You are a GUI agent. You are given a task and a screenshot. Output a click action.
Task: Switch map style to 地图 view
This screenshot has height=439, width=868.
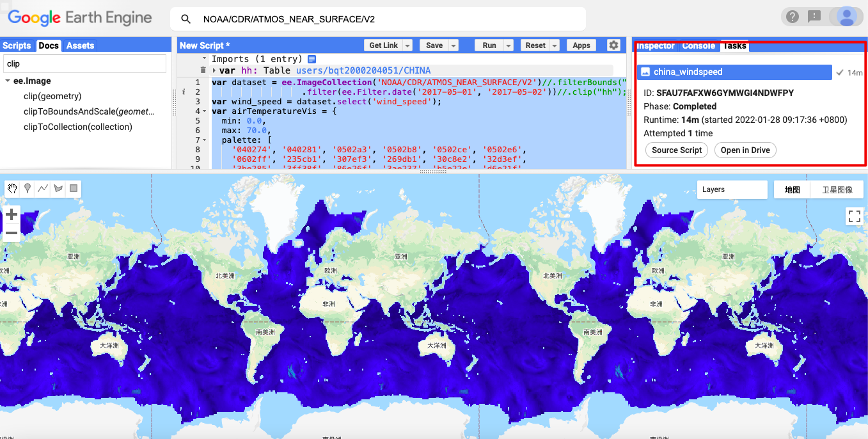pos(792,189)
